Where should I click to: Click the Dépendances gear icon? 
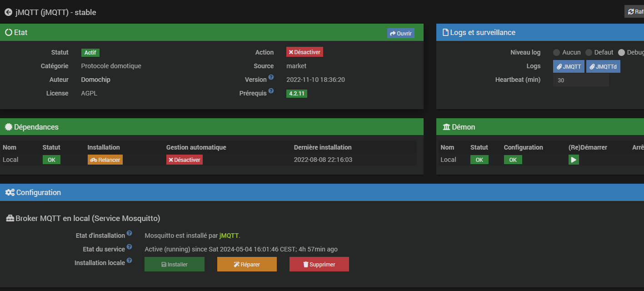tap(8, 127)
